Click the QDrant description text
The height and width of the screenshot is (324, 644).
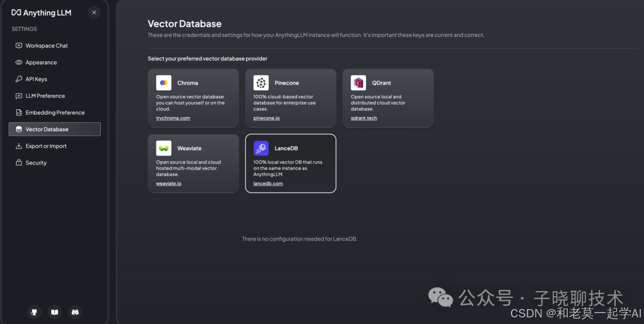(x=378, y=103)
